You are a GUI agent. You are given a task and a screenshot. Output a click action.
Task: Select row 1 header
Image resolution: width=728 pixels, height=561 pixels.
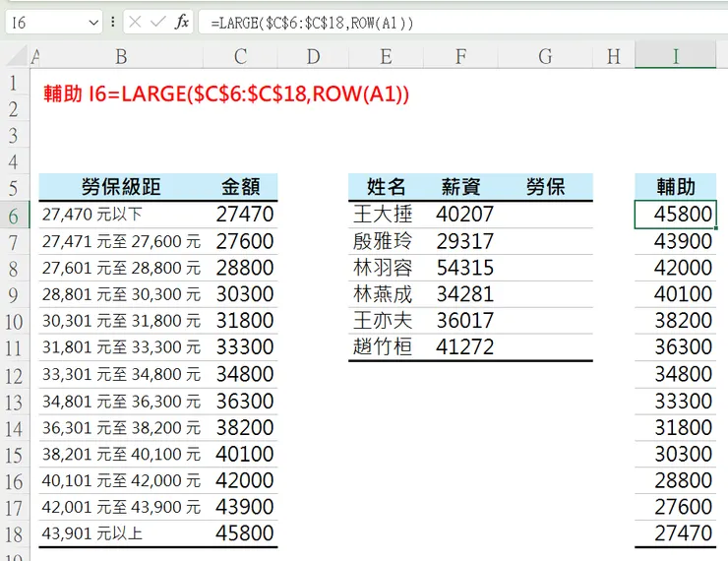click(x=14, y=83)
